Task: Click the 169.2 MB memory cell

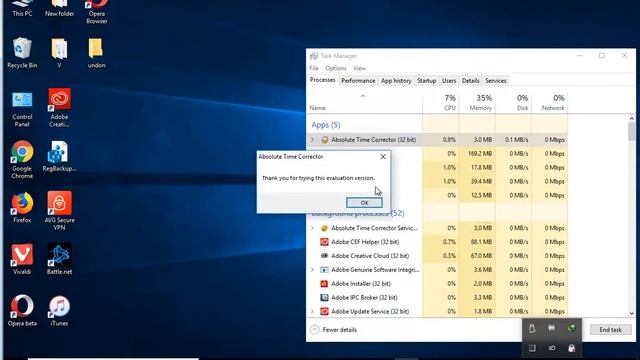Action: click(x=477, y=154)
